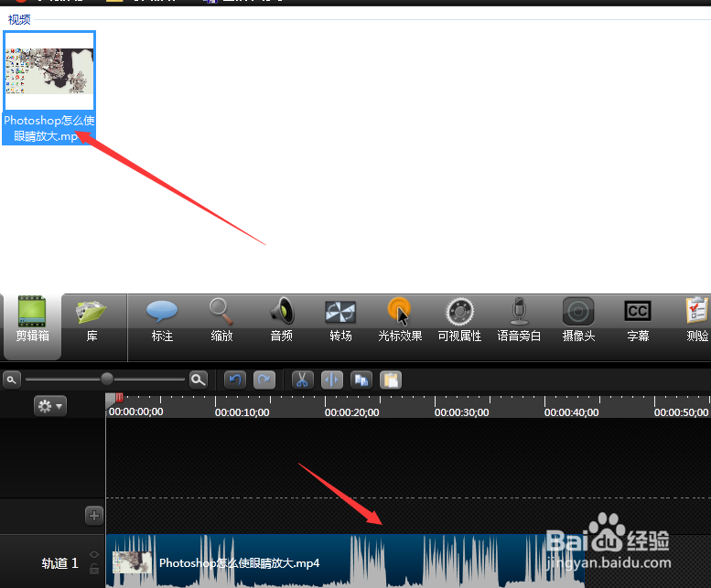The height and width of the screenshot is (588, 711).
Task: Click the playhead marker at timeline start
Action: tap(114, 399)
